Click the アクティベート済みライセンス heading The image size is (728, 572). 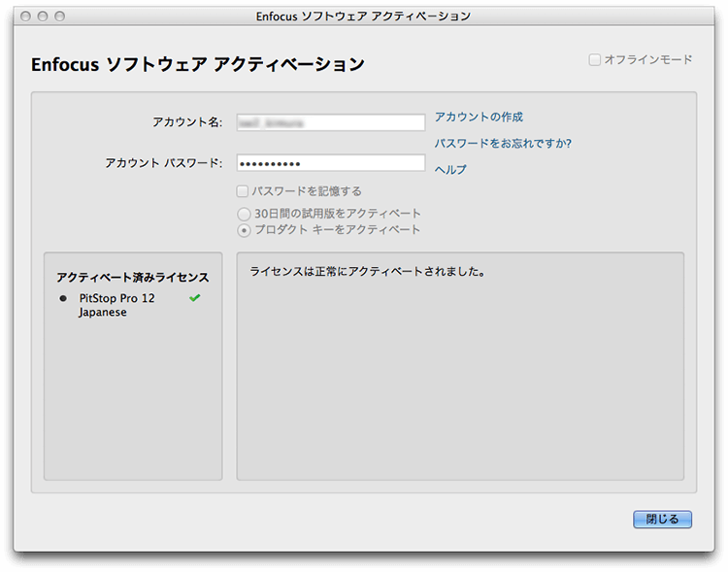[x=133, y=278]
